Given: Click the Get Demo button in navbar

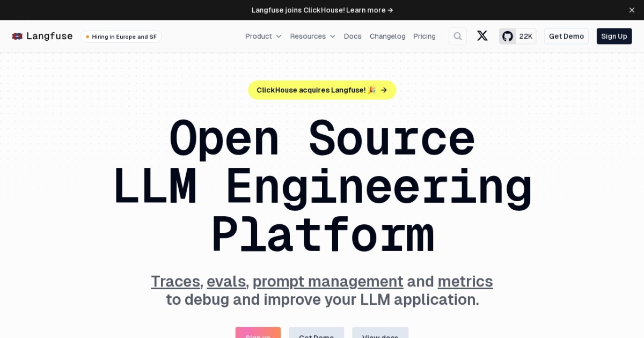Looking at the screenshot, I should (566, 36).
